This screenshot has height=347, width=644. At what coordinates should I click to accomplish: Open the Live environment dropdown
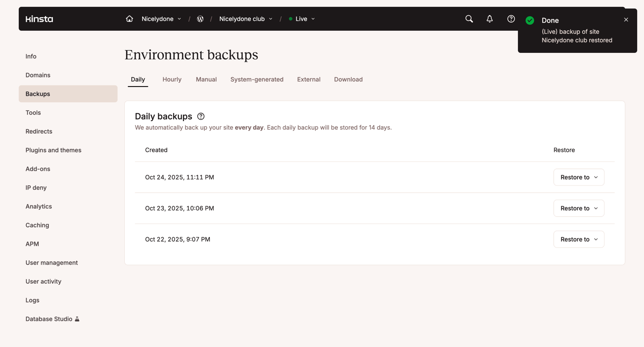(302, 19)
